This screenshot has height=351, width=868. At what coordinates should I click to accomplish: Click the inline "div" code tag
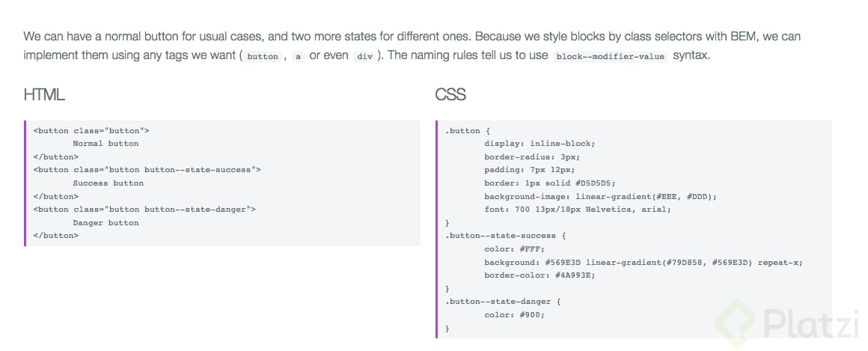tap(364, 56)
